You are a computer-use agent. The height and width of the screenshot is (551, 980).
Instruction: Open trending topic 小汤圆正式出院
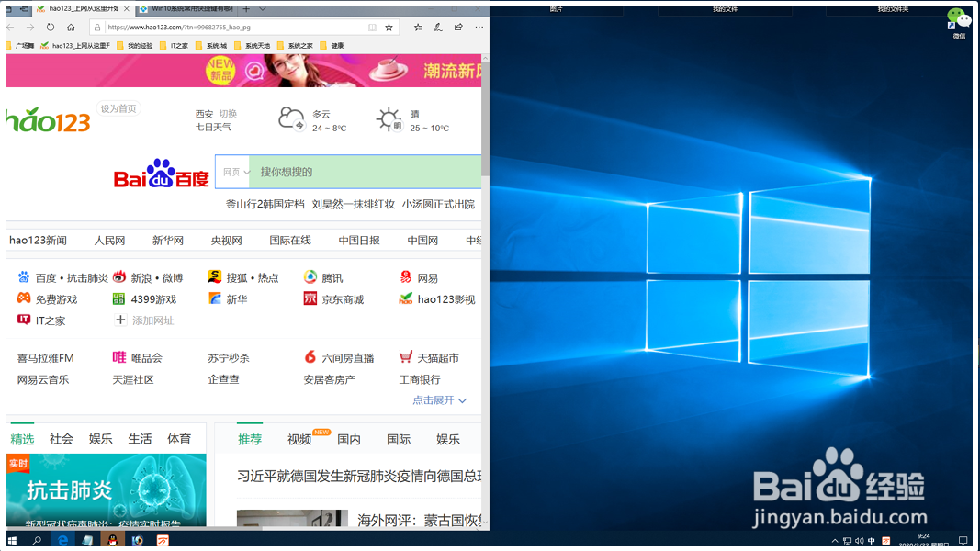pyautogui.click(x=438, y=204)
